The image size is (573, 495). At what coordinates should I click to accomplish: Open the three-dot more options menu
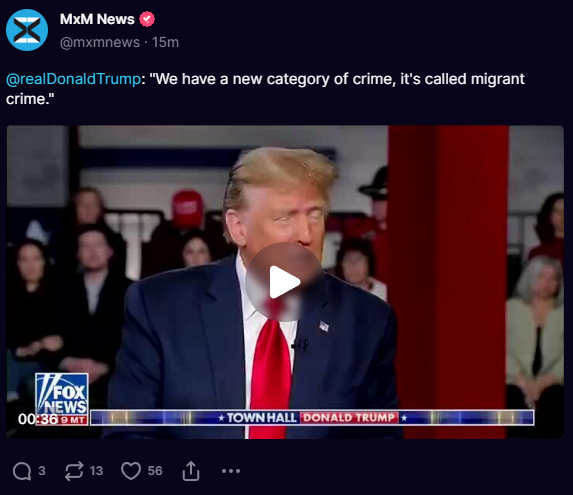[231, 471]
